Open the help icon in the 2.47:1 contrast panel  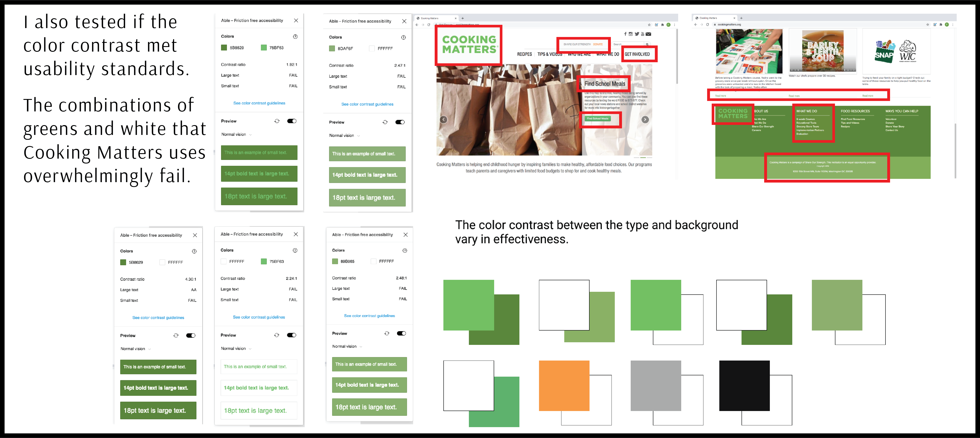(404, 37)
